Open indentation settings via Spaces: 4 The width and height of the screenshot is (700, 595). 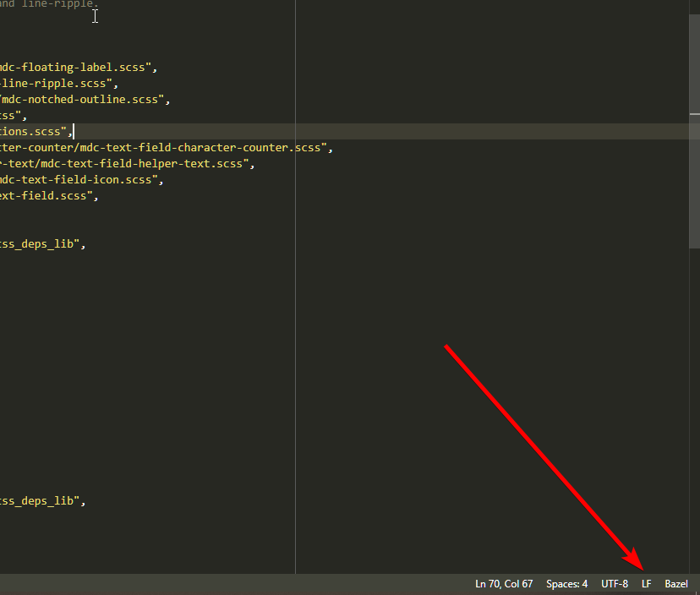click(x=566, y=583)
